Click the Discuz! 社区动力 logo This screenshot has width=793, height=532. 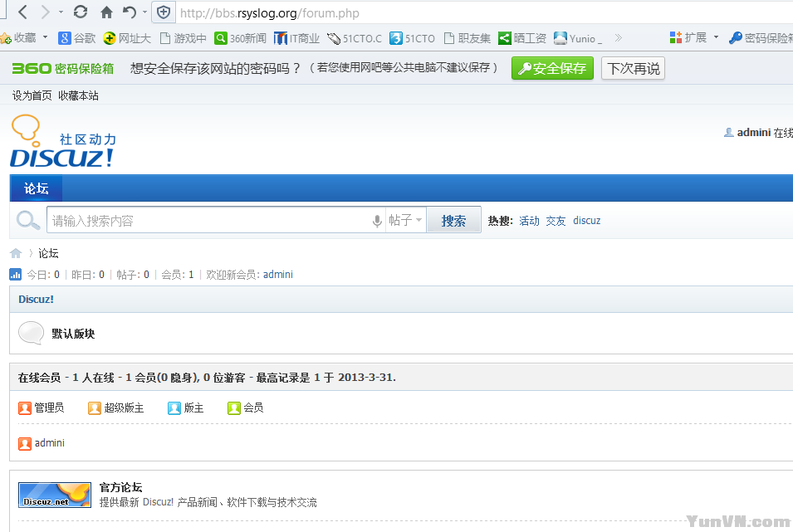point(63,141)
